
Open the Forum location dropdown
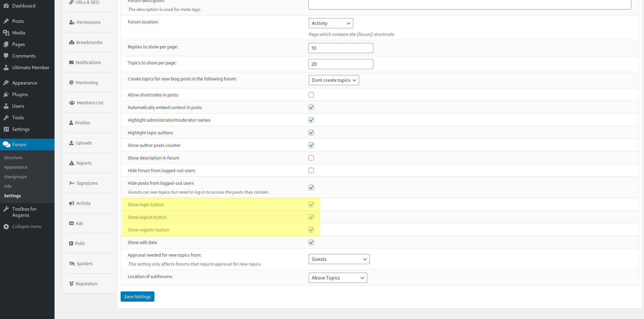click(x=331, y=23)
